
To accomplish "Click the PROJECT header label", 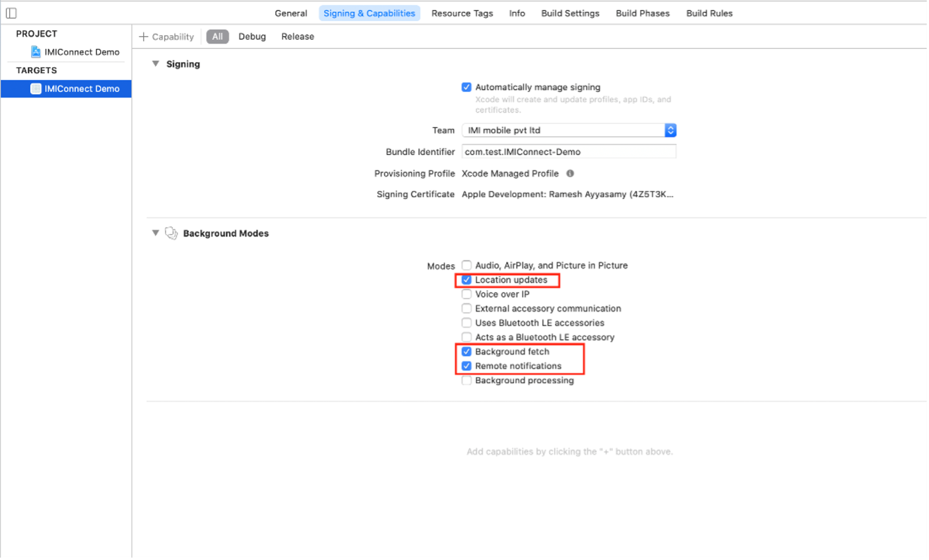I will pyautogui.click(x=36, y=34).
